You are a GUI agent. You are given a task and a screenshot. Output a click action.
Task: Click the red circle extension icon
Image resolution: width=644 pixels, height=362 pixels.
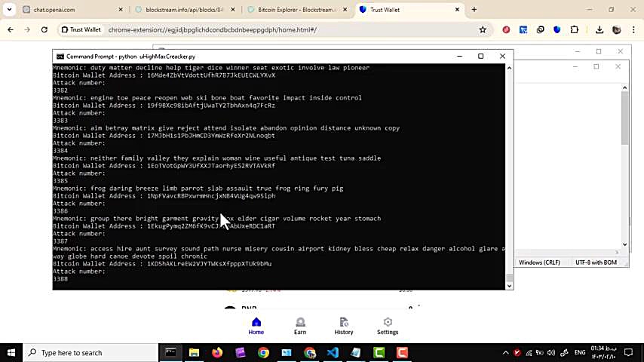click(506, 29)
